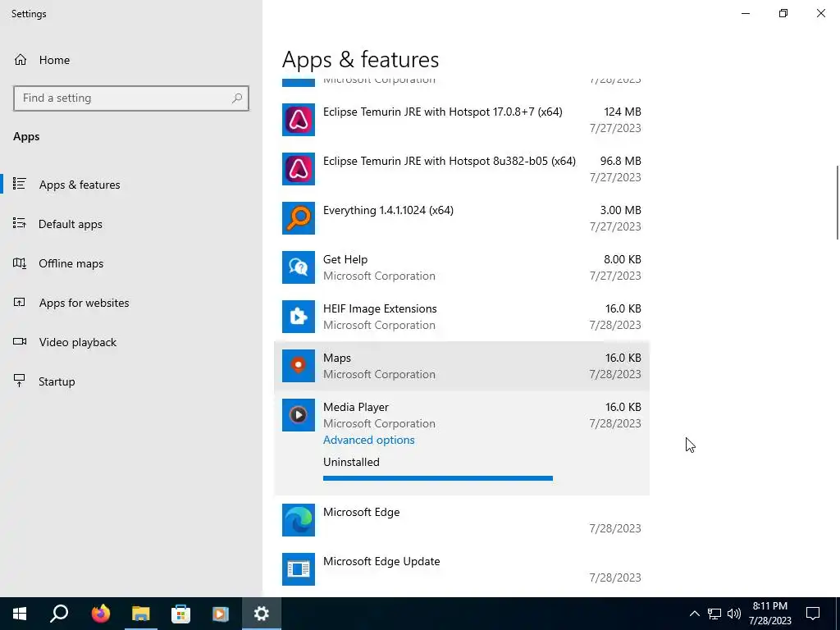Click the Microsoft Edge Update icon
This screenshot has width=840, height=630.
click(299, 569)
